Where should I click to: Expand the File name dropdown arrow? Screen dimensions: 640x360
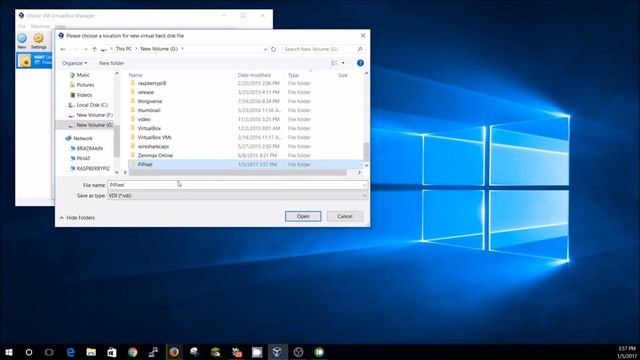point(364,185)
